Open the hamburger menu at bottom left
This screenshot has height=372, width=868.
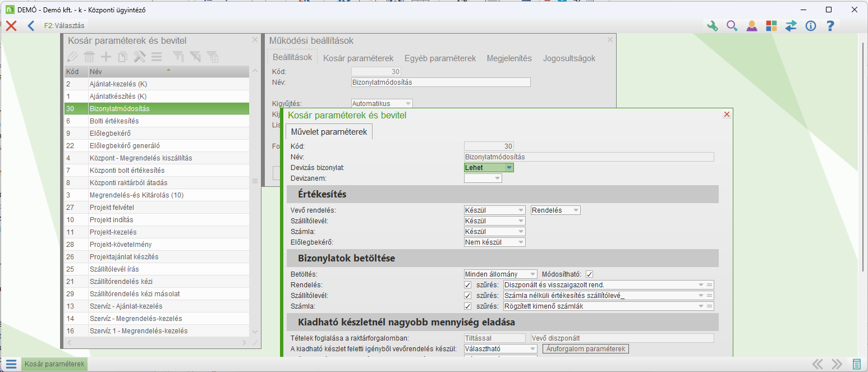pos(11,364)
